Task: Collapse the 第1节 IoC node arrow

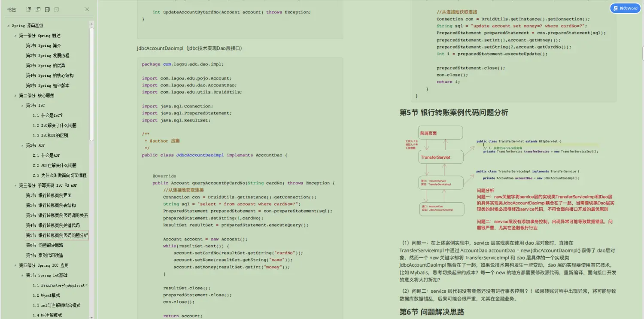Action: (x=22, y=106)
